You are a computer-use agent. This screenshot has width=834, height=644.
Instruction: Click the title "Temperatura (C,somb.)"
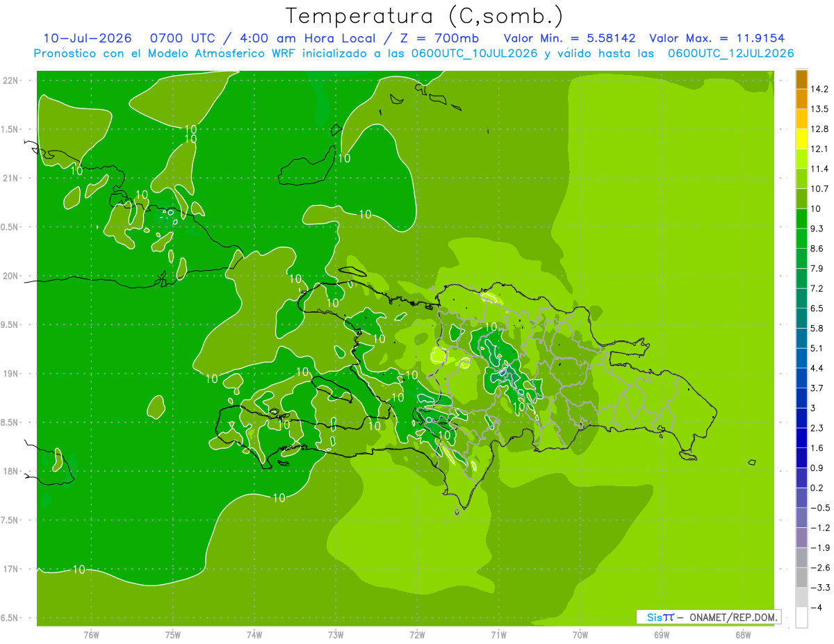[x=424, y=15]
